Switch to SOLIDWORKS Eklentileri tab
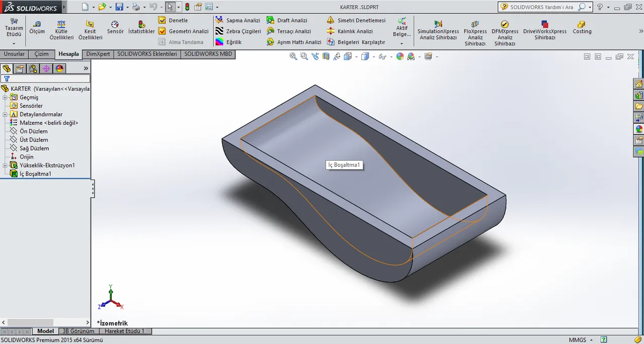This screenshot has height=344, width=644. point(147,54)
